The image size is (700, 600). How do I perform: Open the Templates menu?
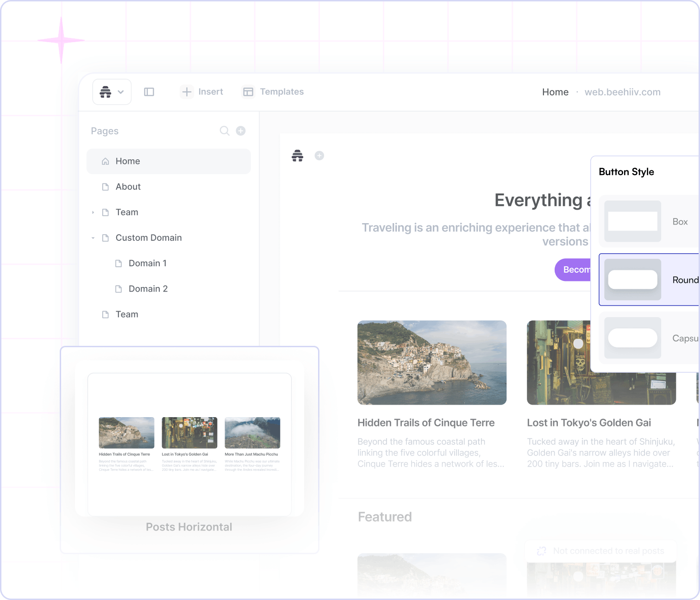(x=273, y=92)
